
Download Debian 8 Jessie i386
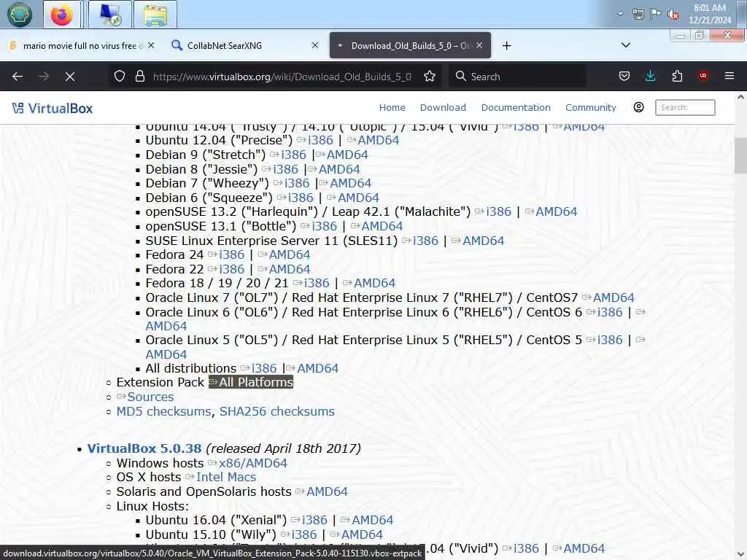285,169
